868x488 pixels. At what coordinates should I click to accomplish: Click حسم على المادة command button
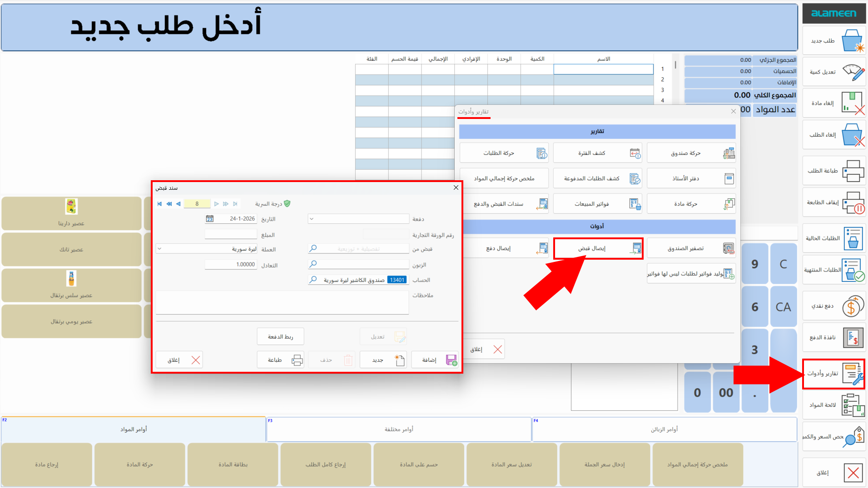tap(419, 464)
